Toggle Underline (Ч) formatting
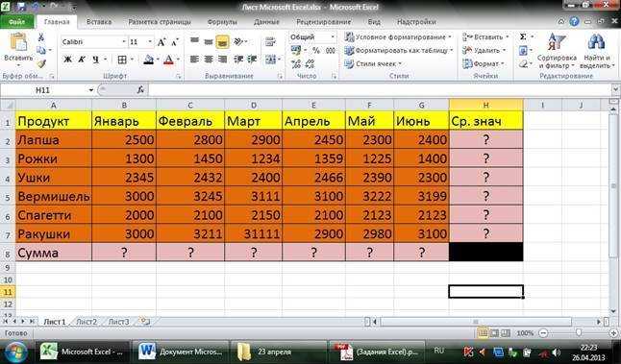The height and width of the screenshot is (364, 621). 95,60
